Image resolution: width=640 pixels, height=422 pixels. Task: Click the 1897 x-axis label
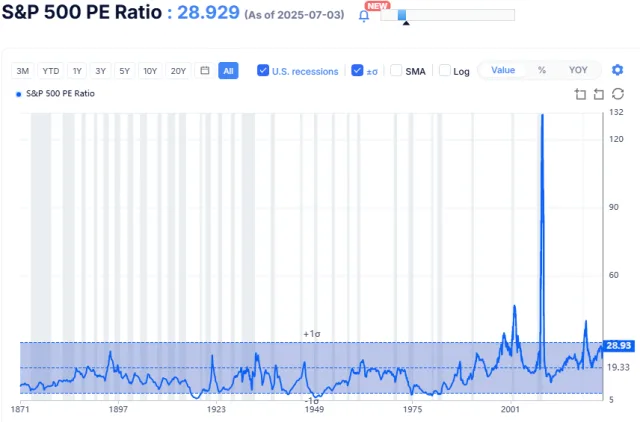tap(118, 409)
